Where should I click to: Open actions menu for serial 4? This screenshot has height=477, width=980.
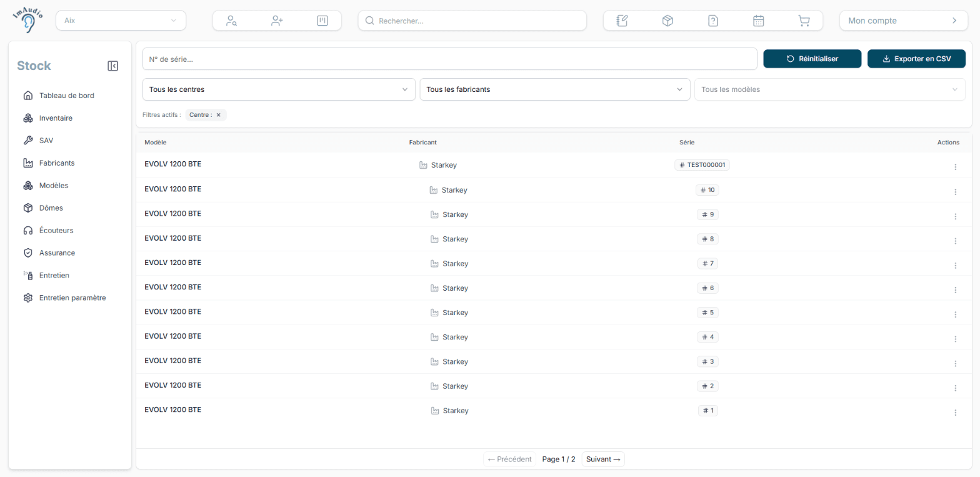pos(955,339)
